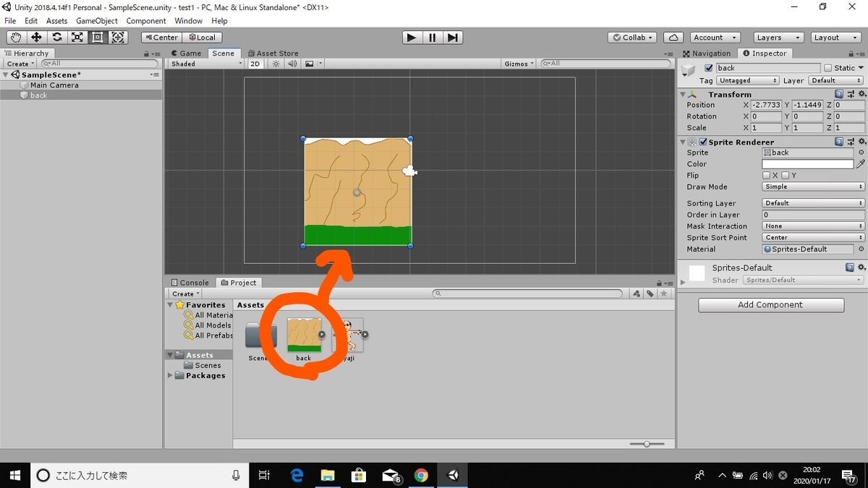Open the Sorting Layer dropdown
868x488 pixels.
pyautogui.click(x=814, y=203)
